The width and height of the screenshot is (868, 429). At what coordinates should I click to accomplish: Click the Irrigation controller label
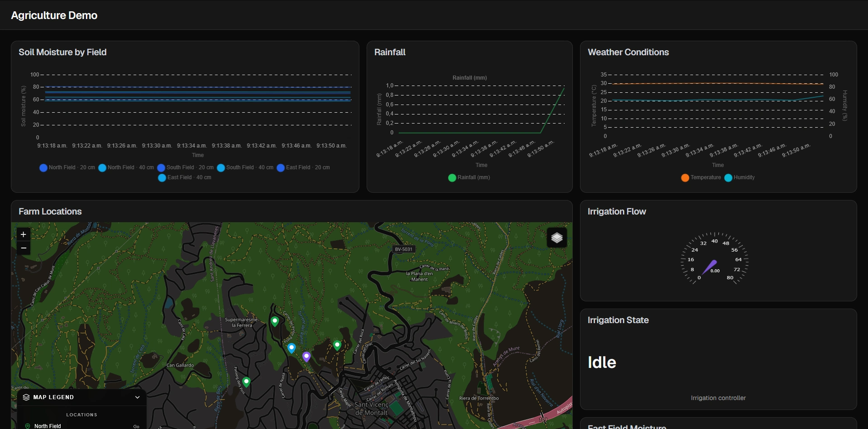click(718, 398)
